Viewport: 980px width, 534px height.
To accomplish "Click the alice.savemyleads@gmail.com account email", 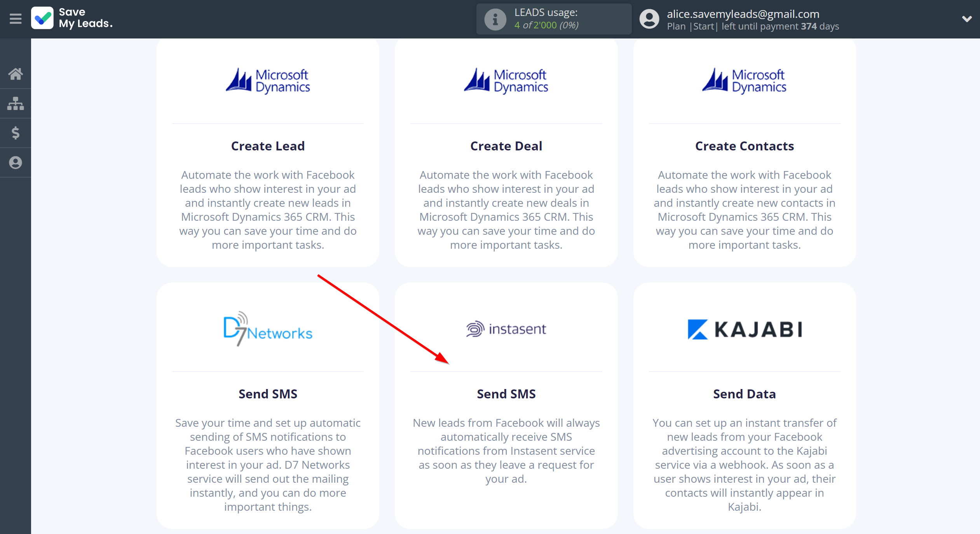I will [x=743, y=14].
